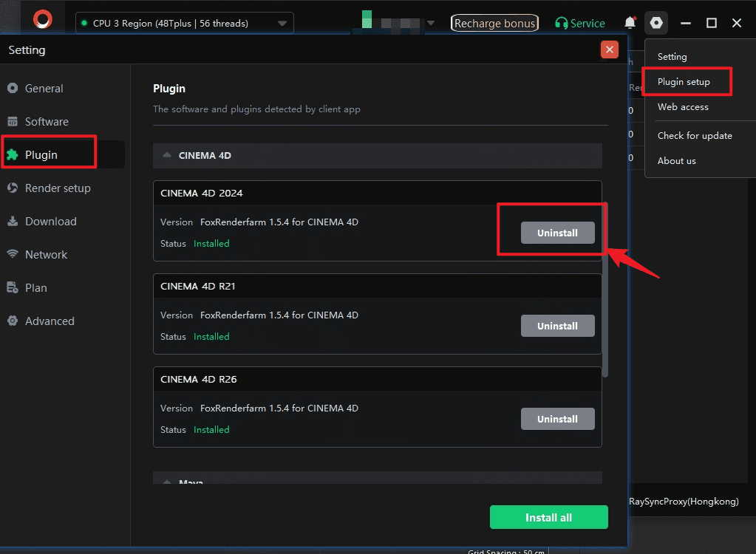Screen dimensions: 756x554
Task: Open the General settings tab
Action: pos(44,89)
